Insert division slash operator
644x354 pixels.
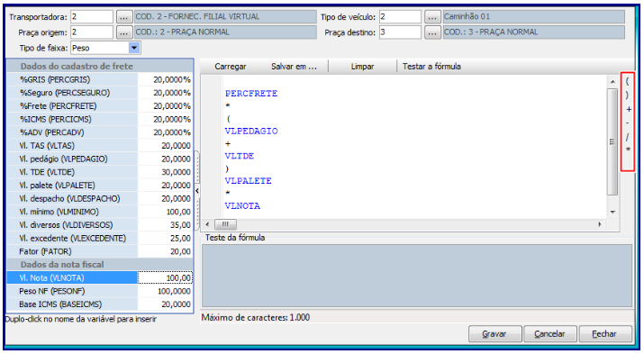tap(627, 137)
